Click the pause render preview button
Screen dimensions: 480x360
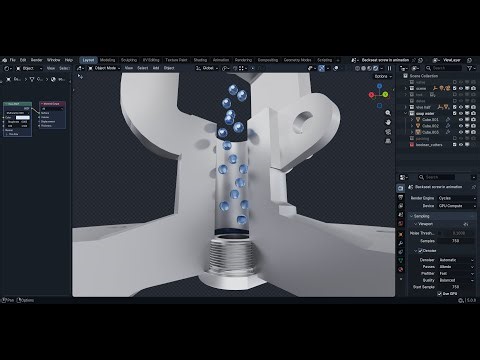[389, 68]
